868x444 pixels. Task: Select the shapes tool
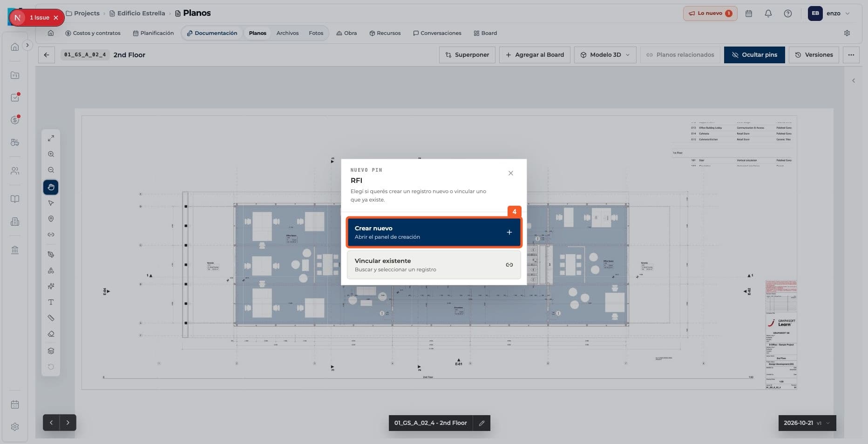click(51, 270)
